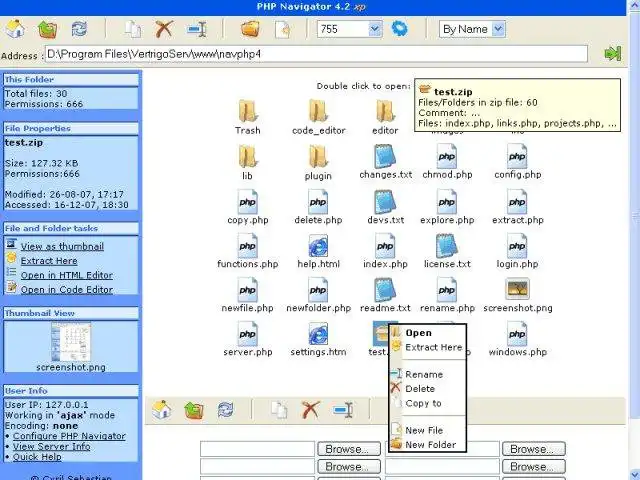640x480 pixels.
Task: Click the Rename icon in top toolbar
Action: [197, 29]
